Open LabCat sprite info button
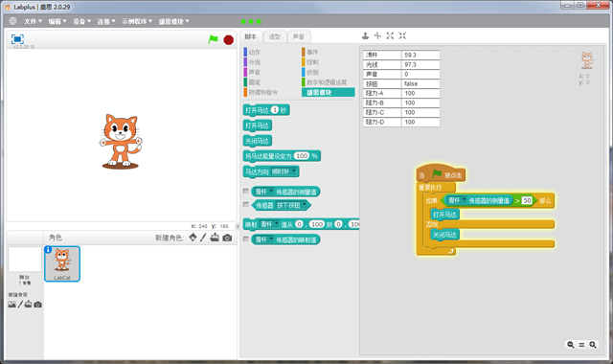This screenshot has height=364, width=613. click(48, 249)
